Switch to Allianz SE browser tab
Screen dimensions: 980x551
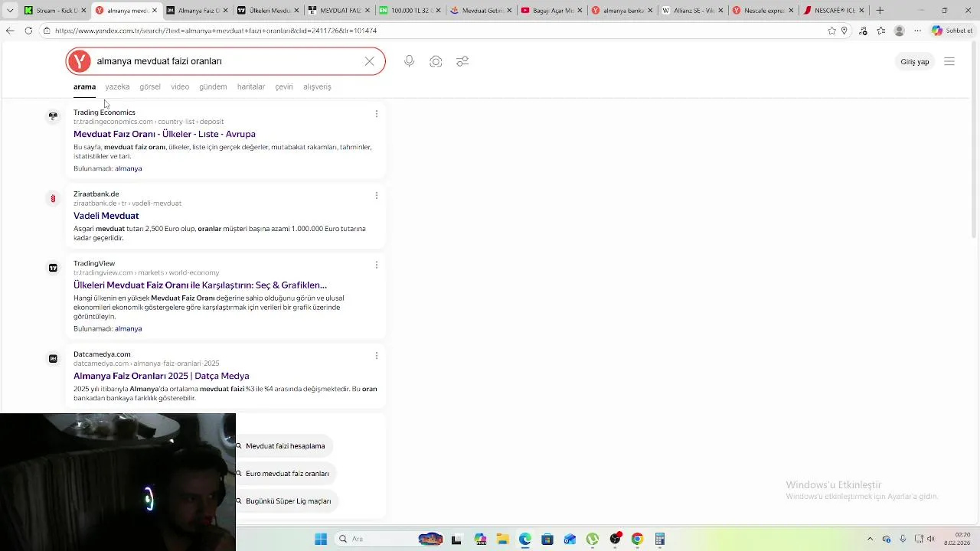coord(692,11)
